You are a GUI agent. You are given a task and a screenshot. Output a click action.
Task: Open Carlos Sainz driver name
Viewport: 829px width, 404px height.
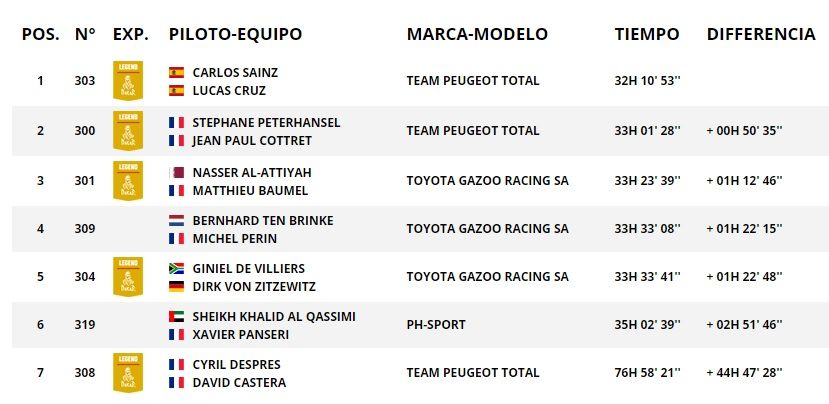(235, 73)
